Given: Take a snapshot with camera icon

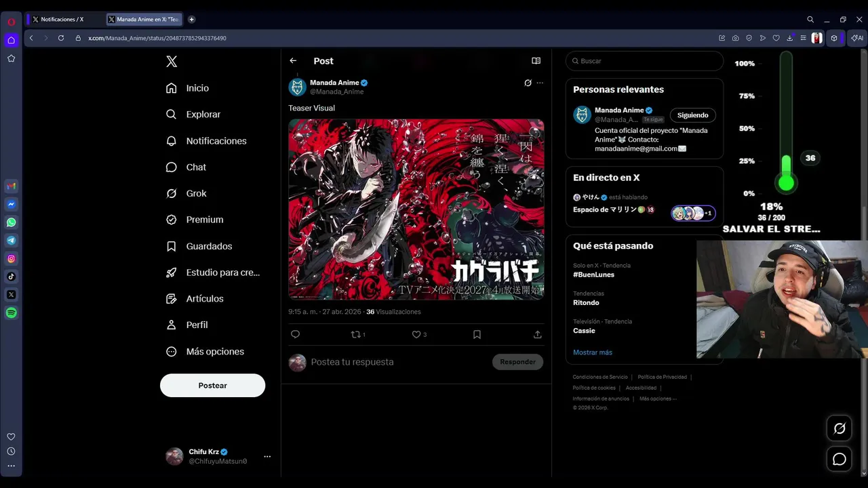Looking at the screenshot, I should coord(736,38).
